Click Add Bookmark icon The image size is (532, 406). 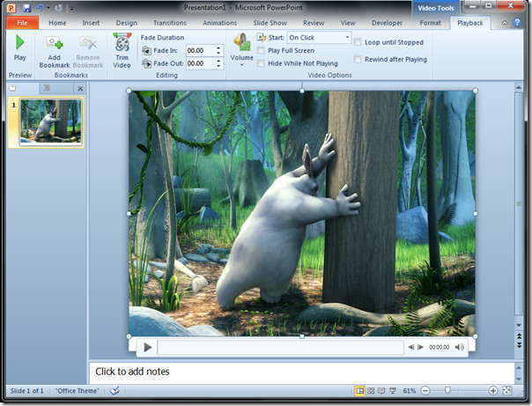[x=55, y=43]
